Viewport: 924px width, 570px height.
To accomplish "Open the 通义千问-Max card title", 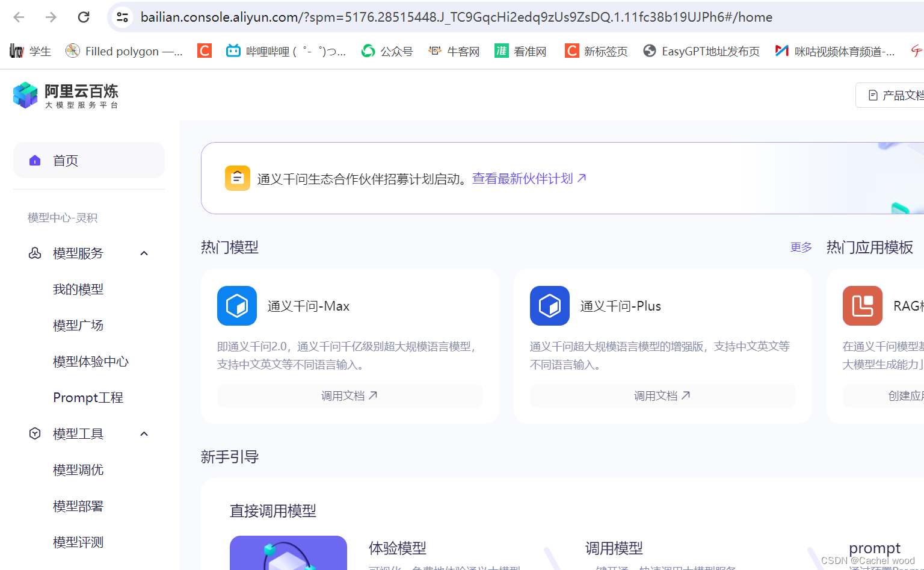I will [x=309, y=306].
